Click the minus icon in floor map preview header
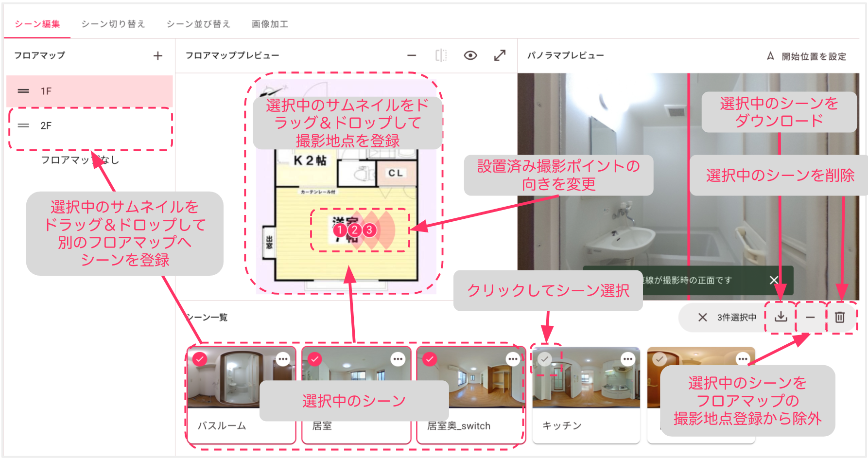Viewport: 868px width, 461px height. 412,55
